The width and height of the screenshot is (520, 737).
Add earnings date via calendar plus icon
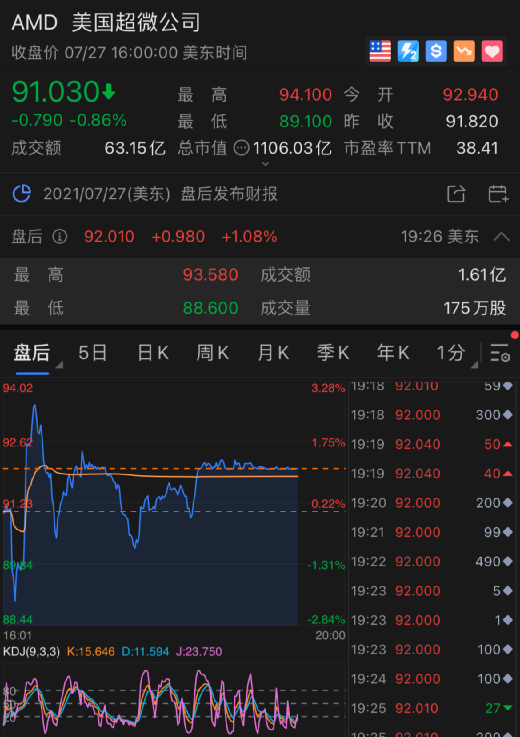point(498,194)
